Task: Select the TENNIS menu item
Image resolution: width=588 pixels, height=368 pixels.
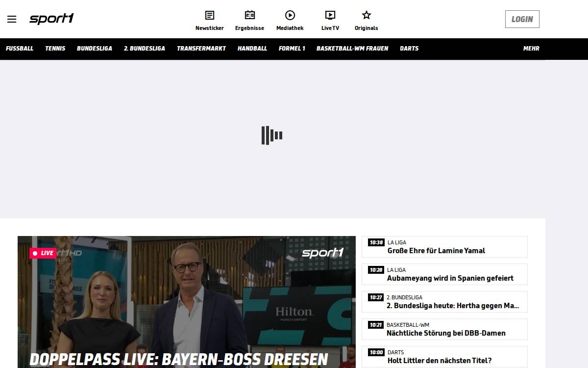Action: (55, 49)
